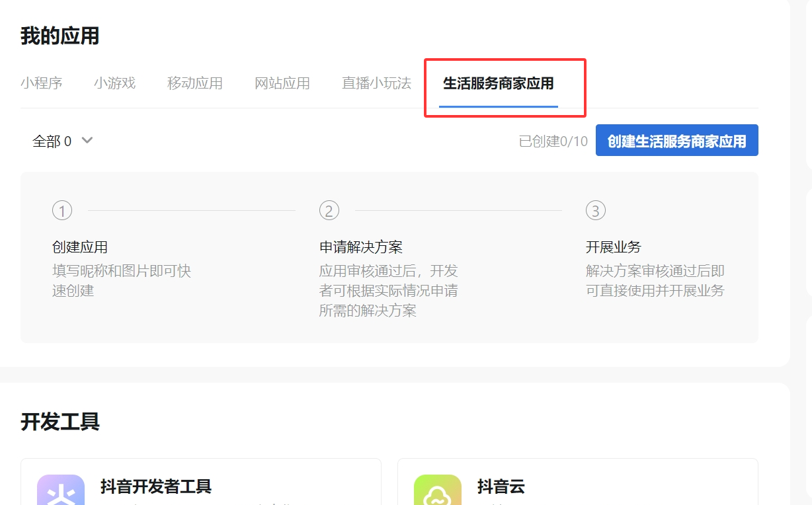Click the 抖音云 cloud icon
Image resolution: width=812 pixels, height=505 pixels.
tap(438, 490)
